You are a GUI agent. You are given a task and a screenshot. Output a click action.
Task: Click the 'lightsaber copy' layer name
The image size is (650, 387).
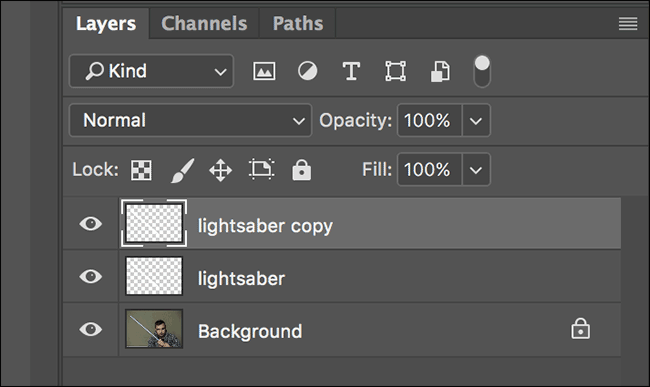click(265, 226)
